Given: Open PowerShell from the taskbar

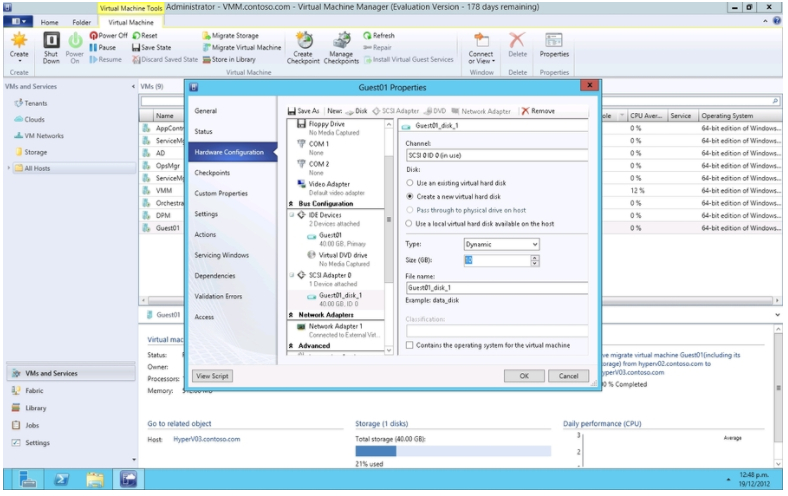Looking at the screenshot, I should [61, 479].
